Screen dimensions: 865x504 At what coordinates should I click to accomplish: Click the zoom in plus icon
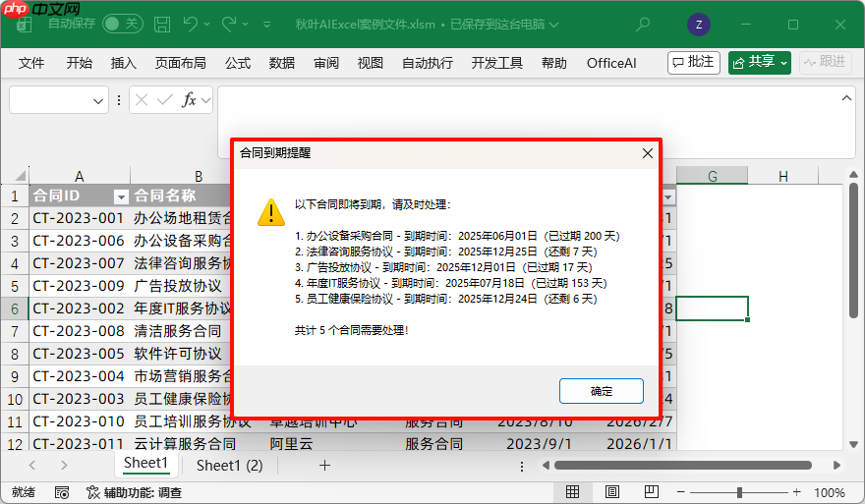click(796, 492)
